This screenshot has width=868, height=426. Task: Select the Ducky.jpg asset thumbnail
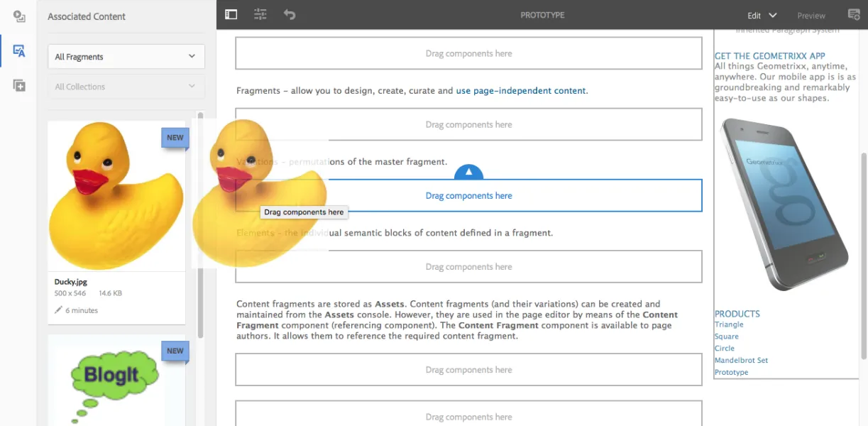(116, 196)
